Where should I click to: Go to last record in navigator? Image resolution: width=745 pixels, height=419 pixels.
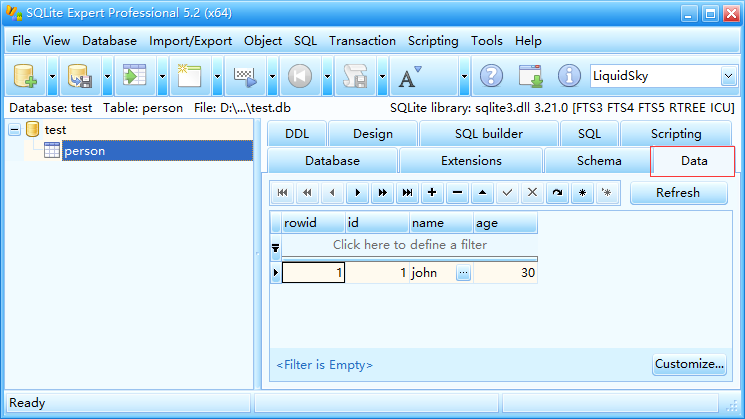coord(407,192)
